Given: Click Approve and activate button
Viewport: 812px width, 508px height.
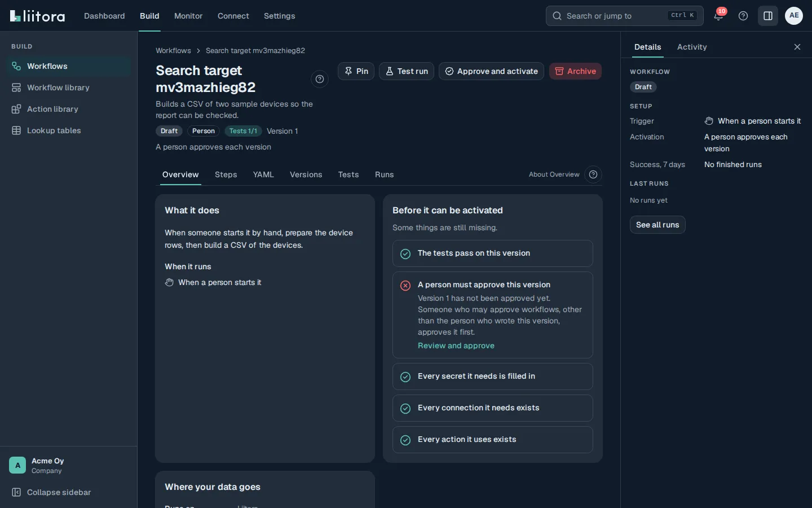Looking at the screenshot, I should coord(491,71).
